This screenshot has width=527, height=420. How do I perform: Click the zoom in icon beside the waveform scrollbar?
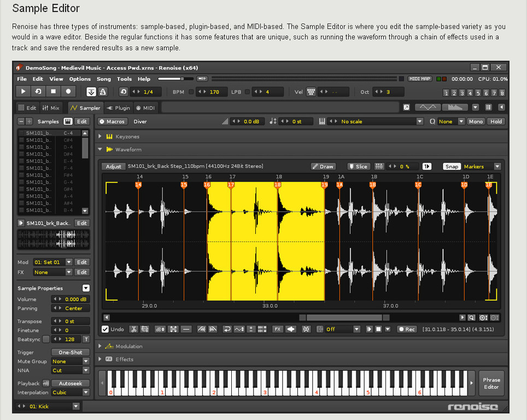pos(483,317)
